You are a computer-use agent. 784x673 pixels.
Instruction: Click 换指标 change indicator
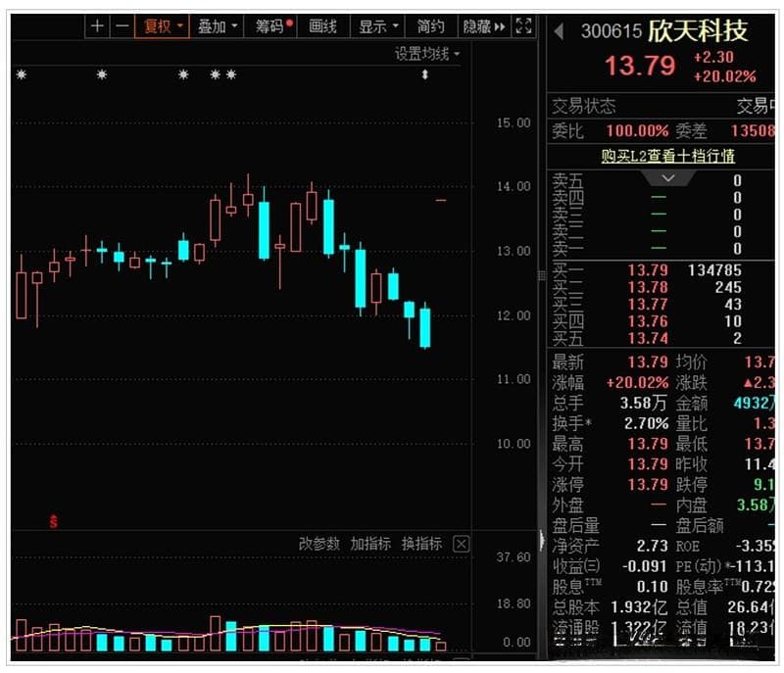click(x=422, y=543)
